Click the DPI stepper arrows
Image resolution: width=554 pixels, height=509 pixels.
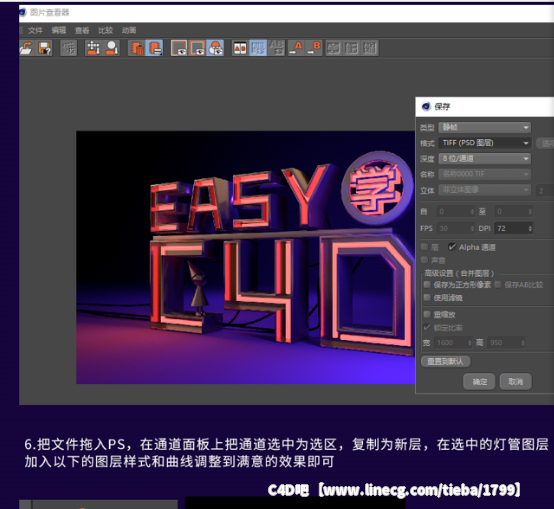point(530,229)
